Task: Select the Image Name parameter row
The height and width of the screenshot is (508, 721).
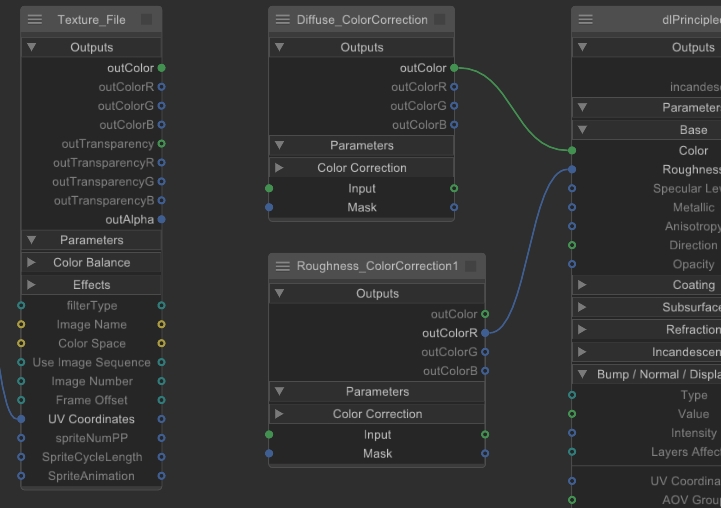Action: [91, 325]
